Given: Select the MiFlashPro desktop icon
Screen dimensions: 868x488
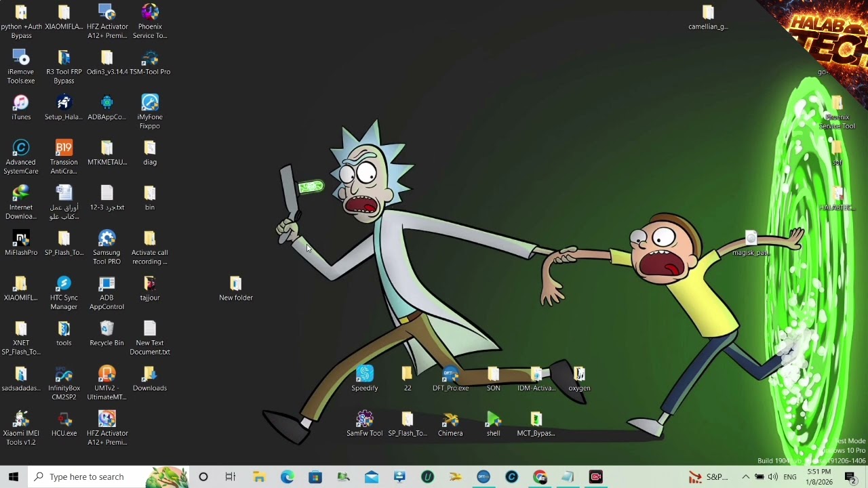Looking at the screenshot, I should (21, 243).
